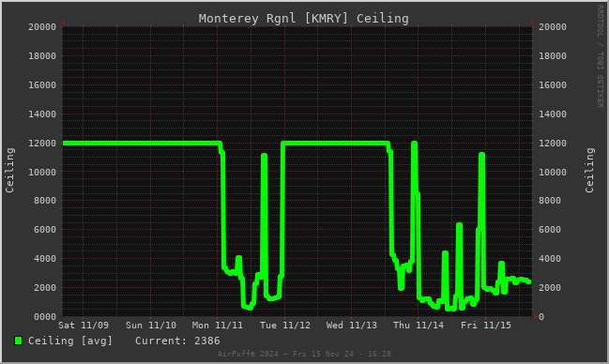609x364 pixels.
Task: Click the AirPuff 2024 footer timestamp
Action: [304, 354]
